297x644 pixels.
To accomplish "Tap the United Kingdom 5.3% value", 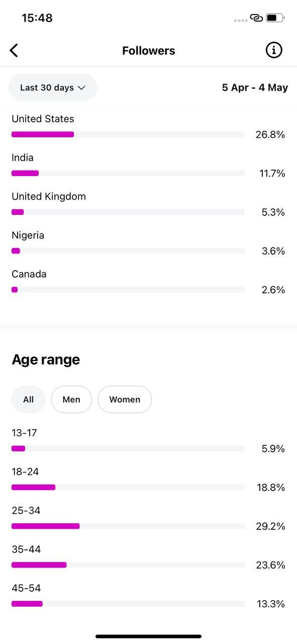I will (x=273, y=212).
